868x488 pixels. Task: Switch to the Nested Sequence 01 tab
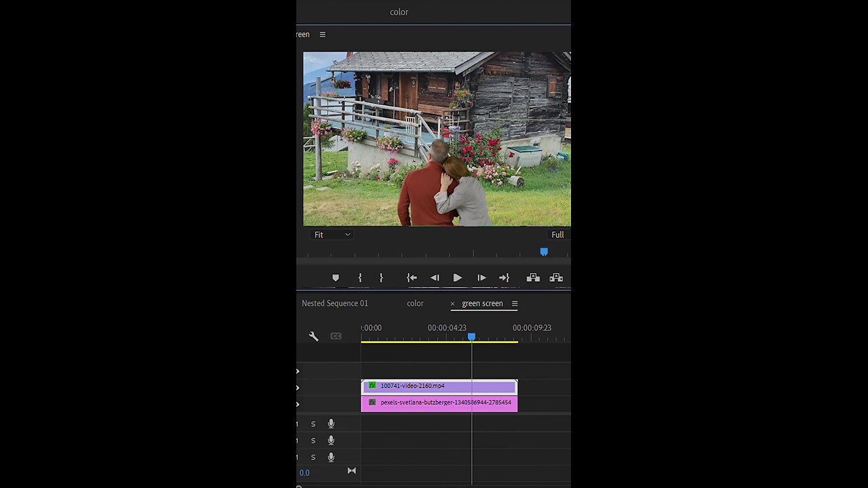coord(335,304)
